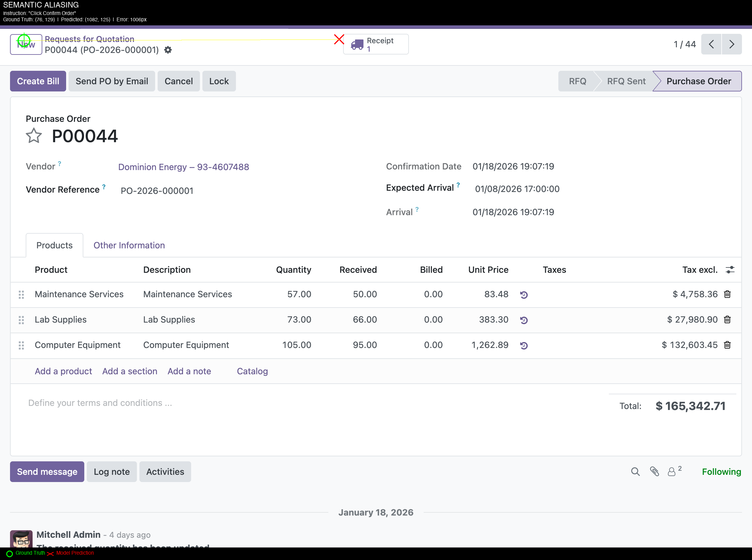Delete the Computer Equipment line trash icon
752x560 pixels.
click(727, 345)
